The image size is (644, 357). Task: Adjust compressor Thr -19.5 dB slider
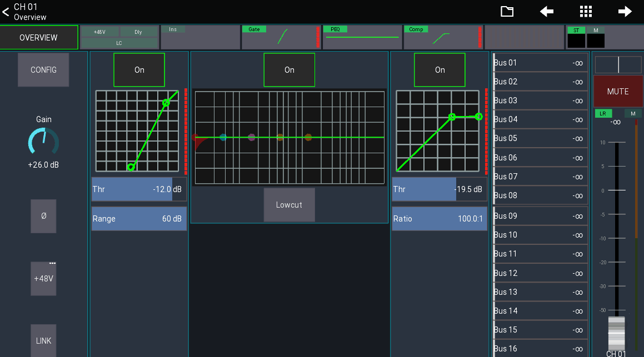coord(440,189)
